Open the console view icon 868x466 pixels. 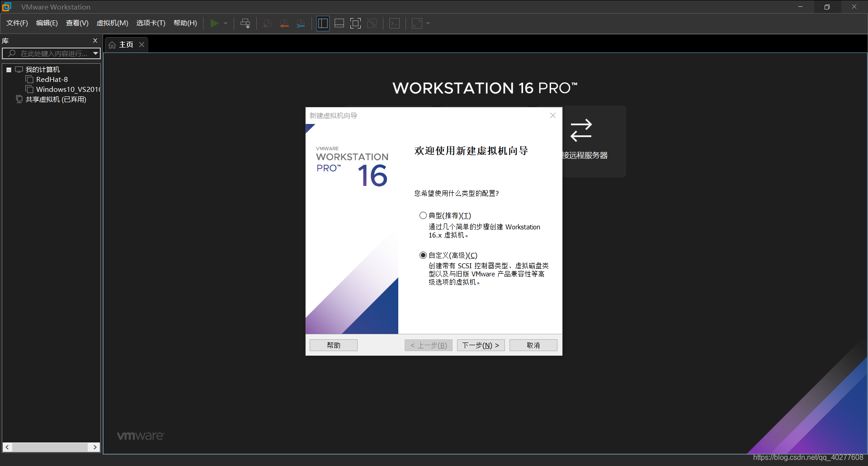(x=395, y=24)
